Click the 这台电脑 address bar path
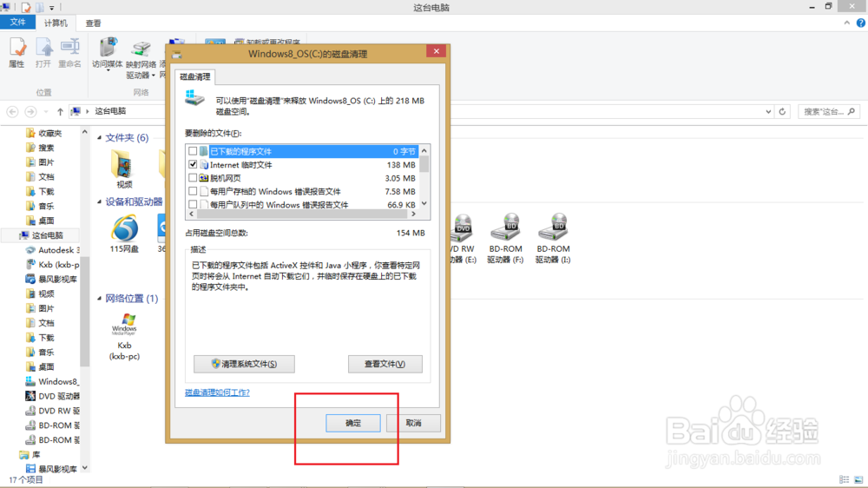The image size is (868, 488). coord(111,111)
